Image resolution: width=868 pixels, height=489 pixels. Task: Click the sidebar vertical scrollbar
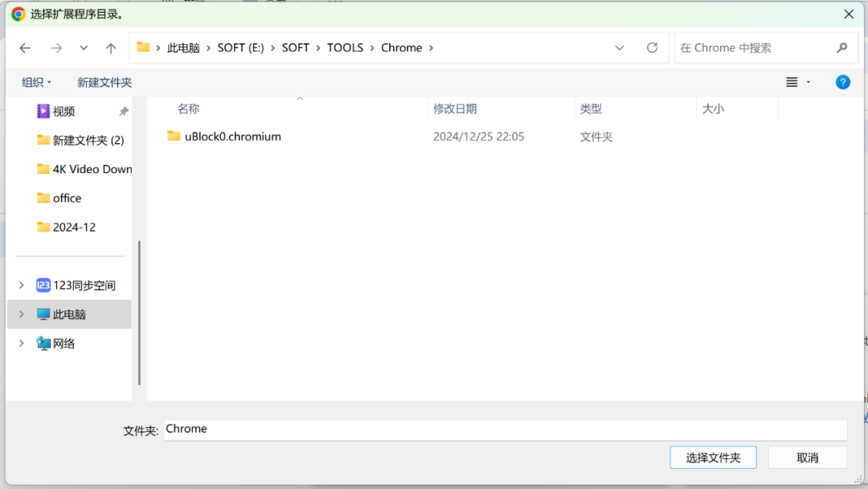[140, 313]
